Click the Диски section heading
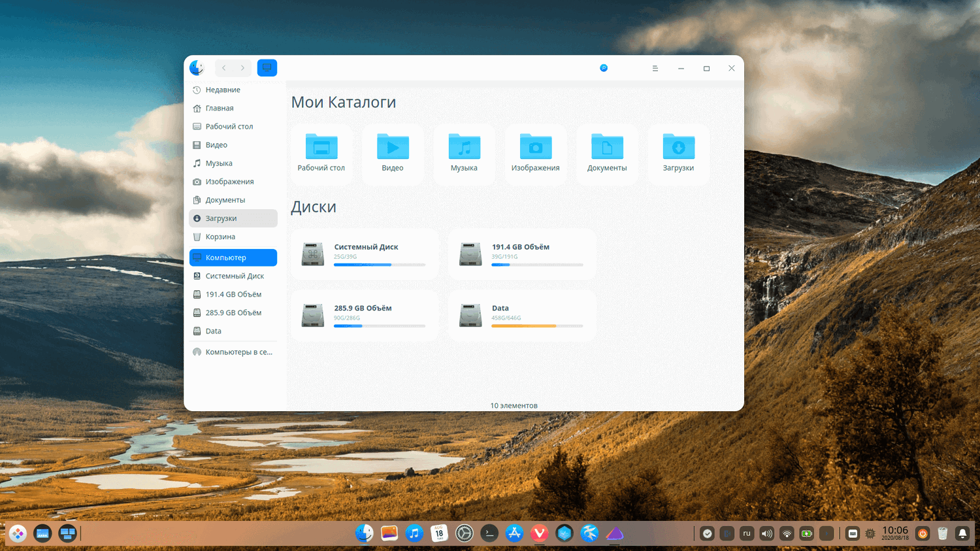Viewport: 980px width, 551px height. 314,207
